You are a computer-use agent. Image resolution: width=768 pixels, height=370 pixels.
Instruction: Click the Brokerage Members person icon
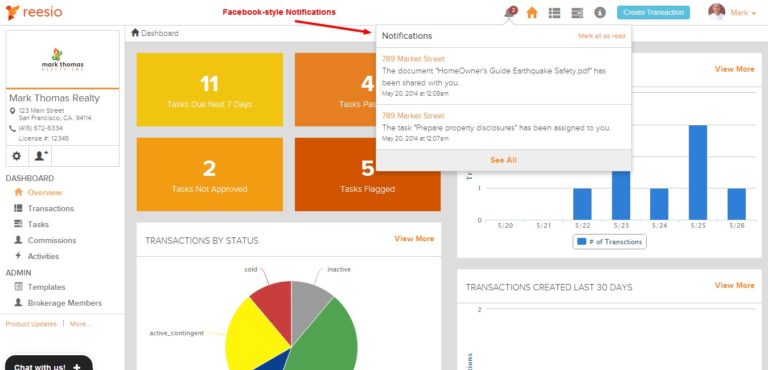[18, 303]
